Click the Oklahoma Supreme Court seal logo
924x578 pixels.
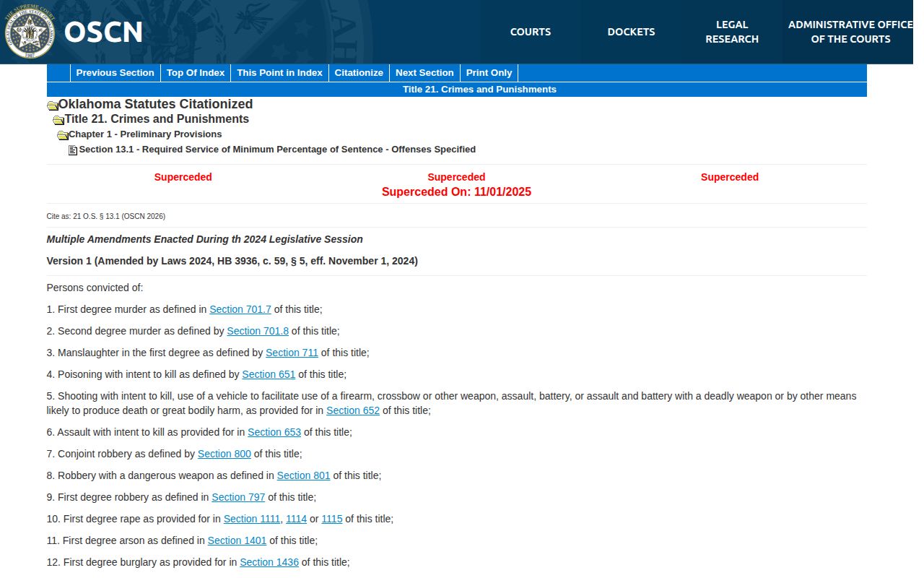pos(31,32)
